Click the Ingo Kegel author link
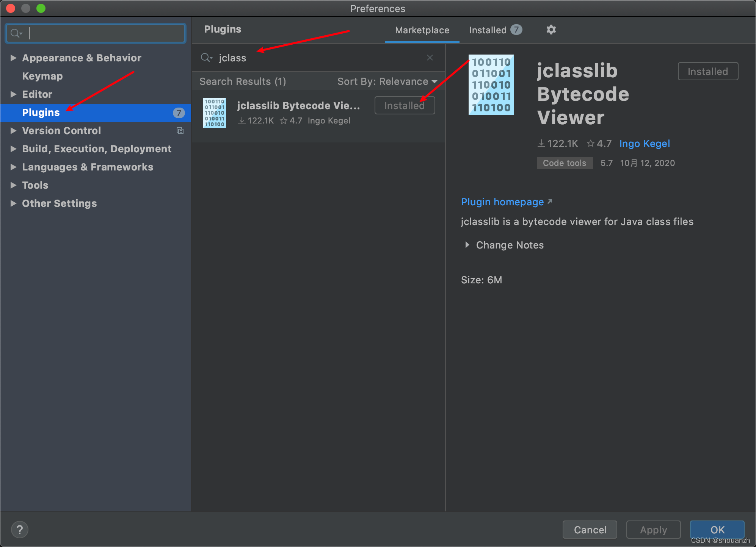The image size is (756, 547). click(x=645, y=144)
